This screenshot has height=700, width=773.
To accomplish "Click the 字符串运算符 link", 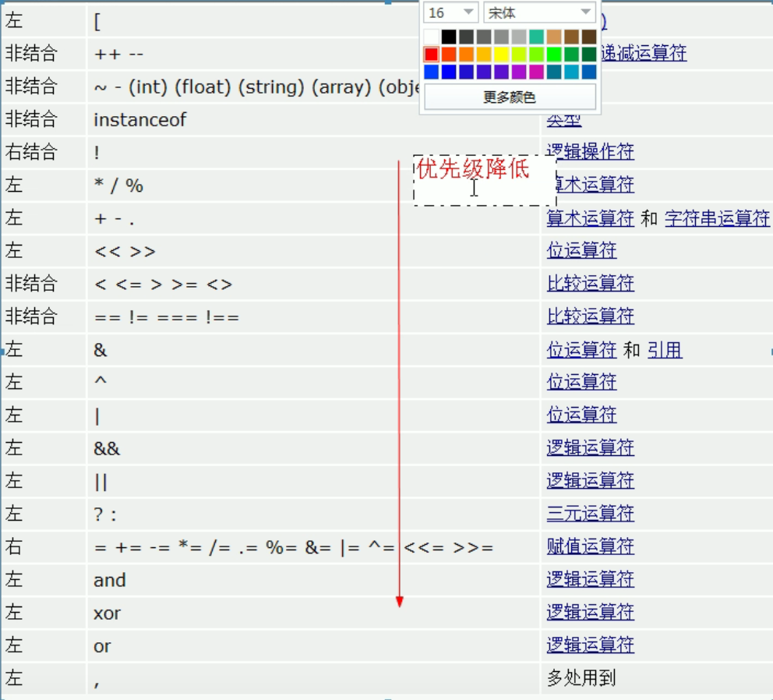I will (x=717, y=218).
